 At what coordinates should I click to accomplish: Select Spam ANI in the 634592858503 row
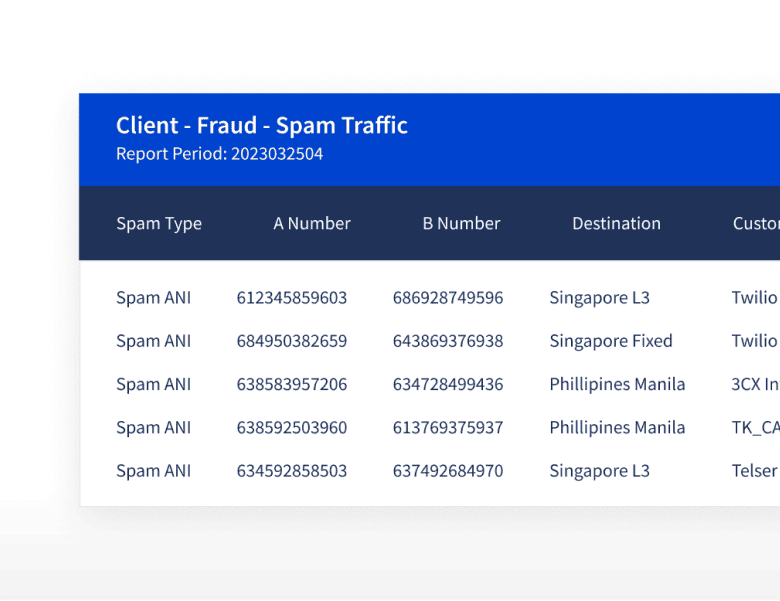[153, 471]
